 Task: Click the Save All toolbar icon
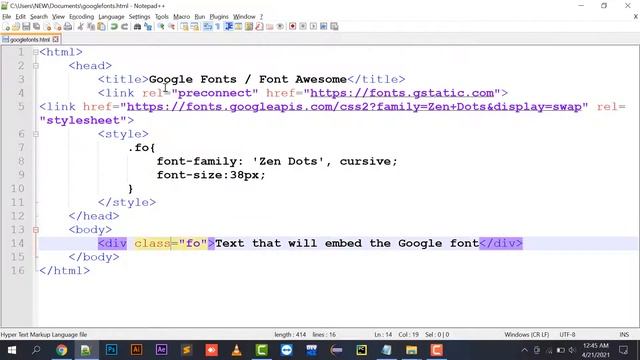36,27
